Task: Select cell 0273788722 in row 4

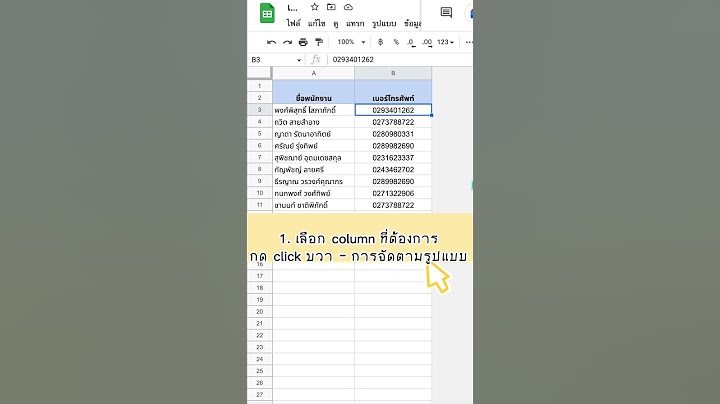Action: click(393, 122)
